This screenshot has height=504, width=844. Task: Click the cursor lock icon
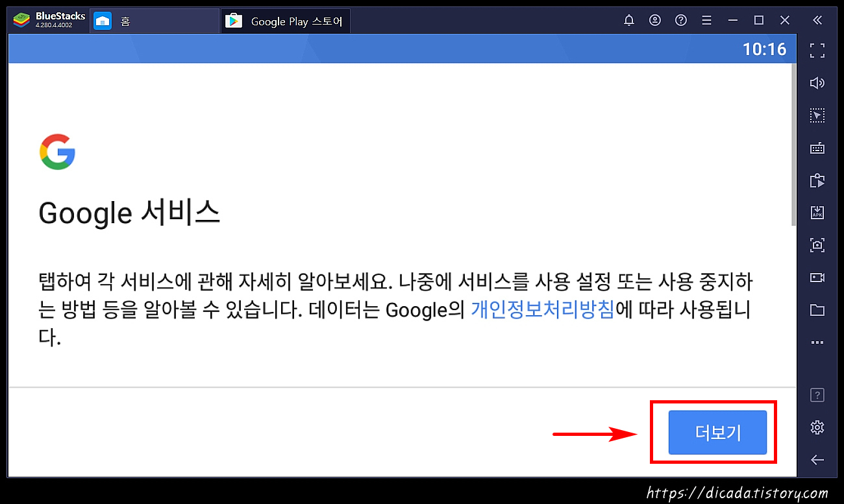(817, 115)
